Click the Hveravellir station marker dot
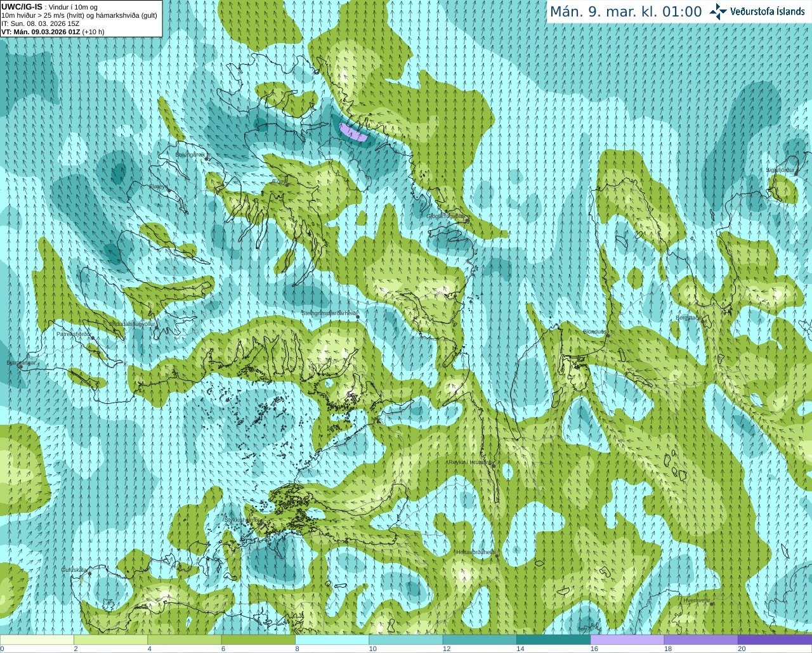Viewport: 812px width, 653px height. point(711,604)
